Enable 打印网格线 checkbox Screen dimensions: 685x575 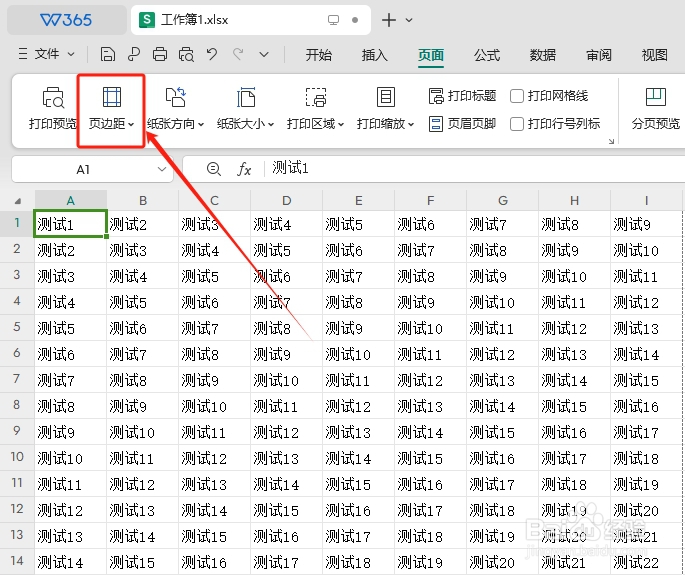point(517,96)
